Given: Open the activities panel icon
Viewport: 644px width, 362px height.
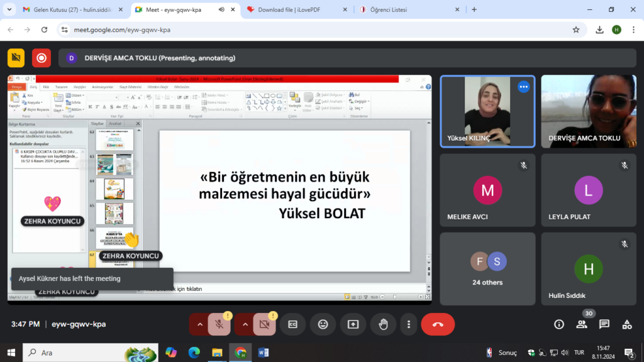Looking at the screenshot, I should pyautogui.click(x=627, y=324).
